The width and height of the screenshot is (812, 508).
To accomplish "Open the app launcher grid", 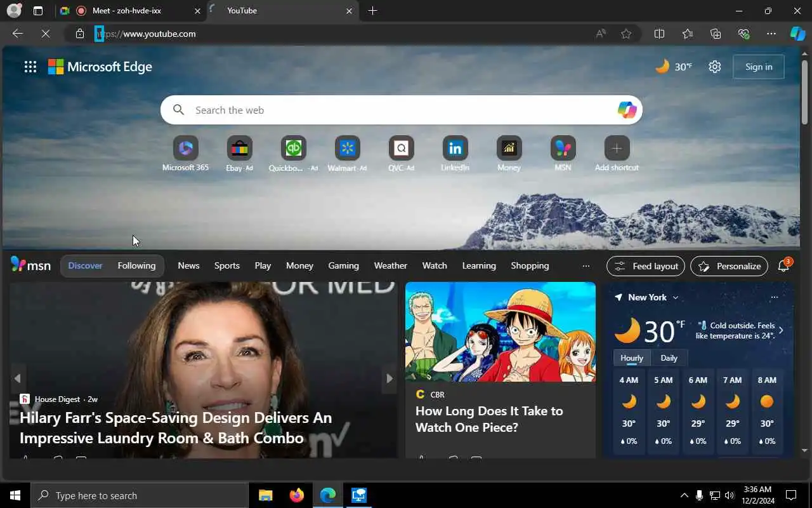I will [x=30, y=67].
